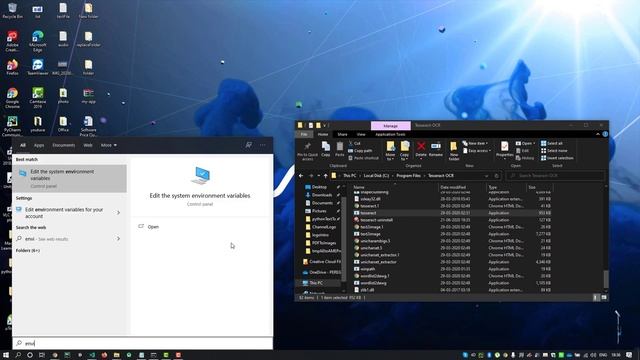640x360 pixels.
Task: Click the Windows search text field
Action: (143, 343)
